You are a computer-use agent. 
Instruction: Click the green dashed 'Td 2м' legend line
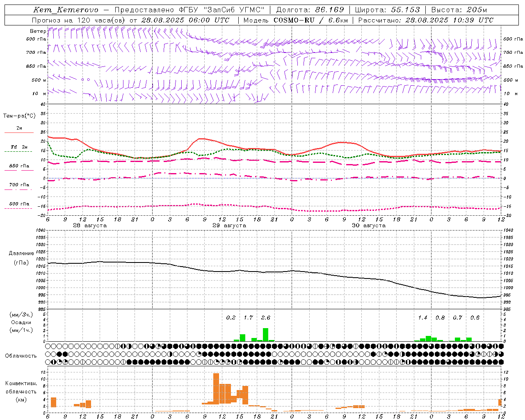[18, 151]
